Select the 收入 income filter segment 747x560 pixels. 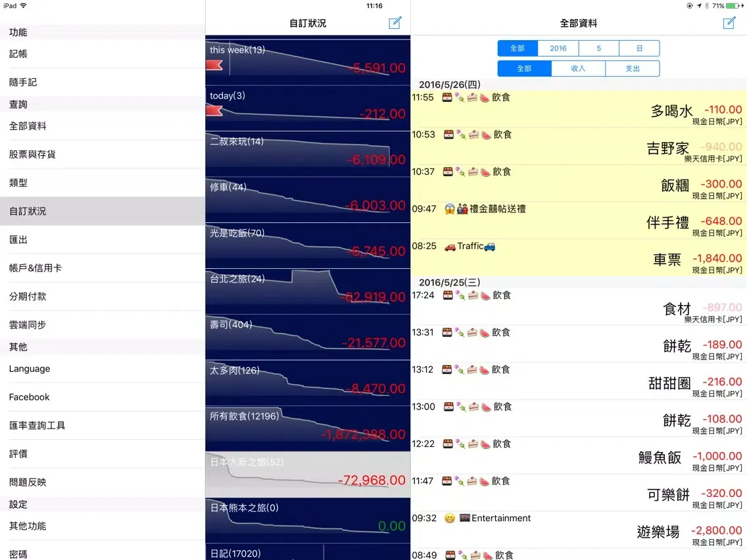pos(579,68)
